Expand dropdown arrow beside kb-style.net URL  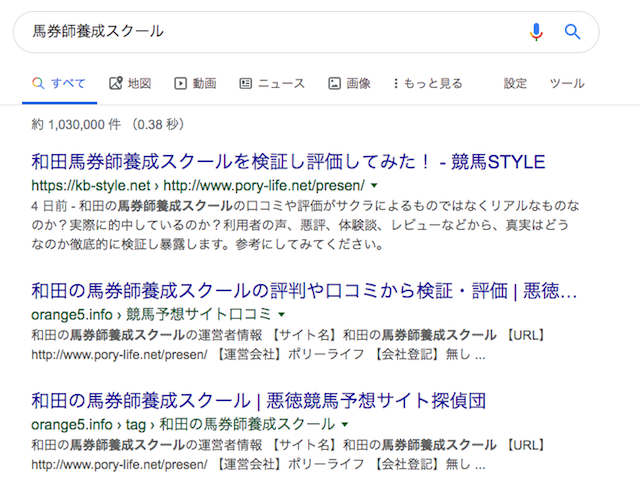tap(374, 186)
